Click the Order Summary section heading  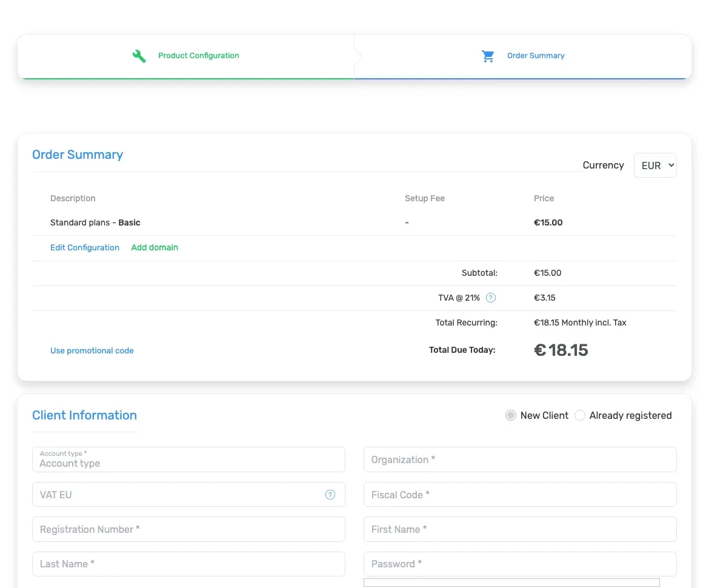tap(78, 155)
